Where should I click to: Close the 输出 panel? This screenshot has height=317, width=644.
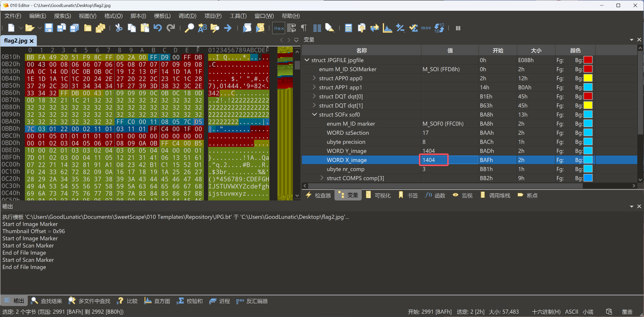click(x=639, y=206)
